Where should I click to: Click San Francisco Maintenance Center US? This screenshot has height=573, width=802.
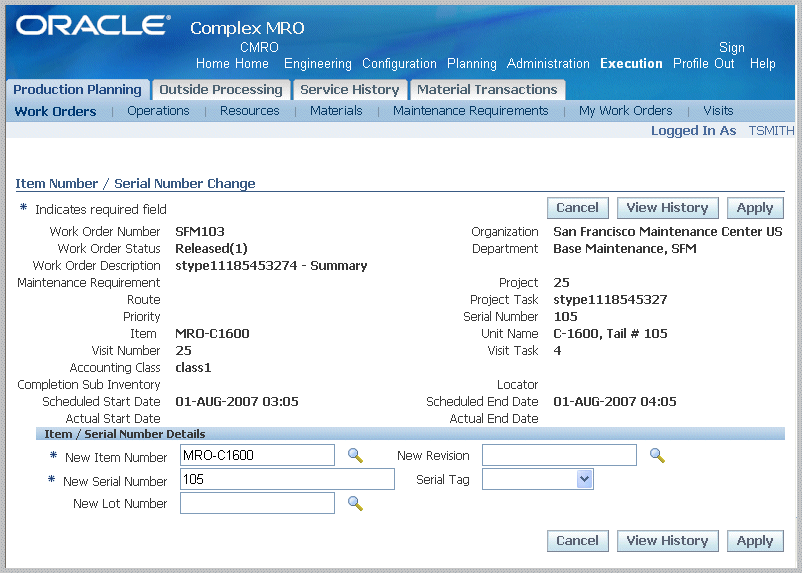point(668,232)
